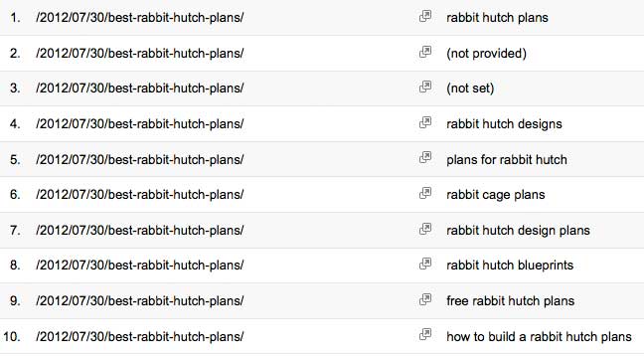
Task: Click the 'rabbit cage plans' keyword
Action: 495,195
